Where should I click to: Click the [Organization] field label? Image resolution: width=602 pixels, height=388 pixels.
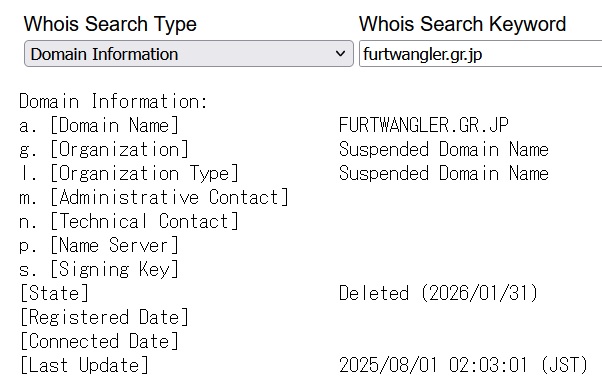click(119, 149)
